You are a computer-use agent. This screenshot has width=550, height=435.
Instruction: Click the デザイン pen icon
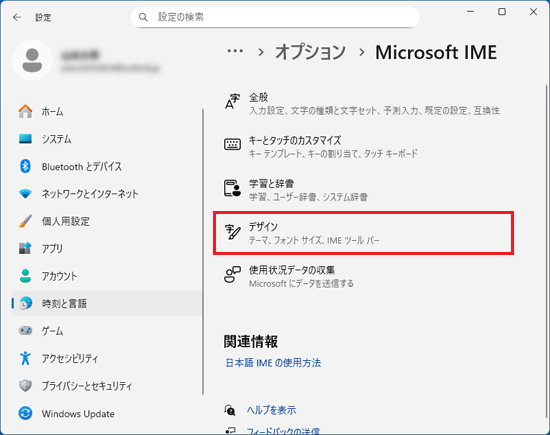[x=233, y=232]
